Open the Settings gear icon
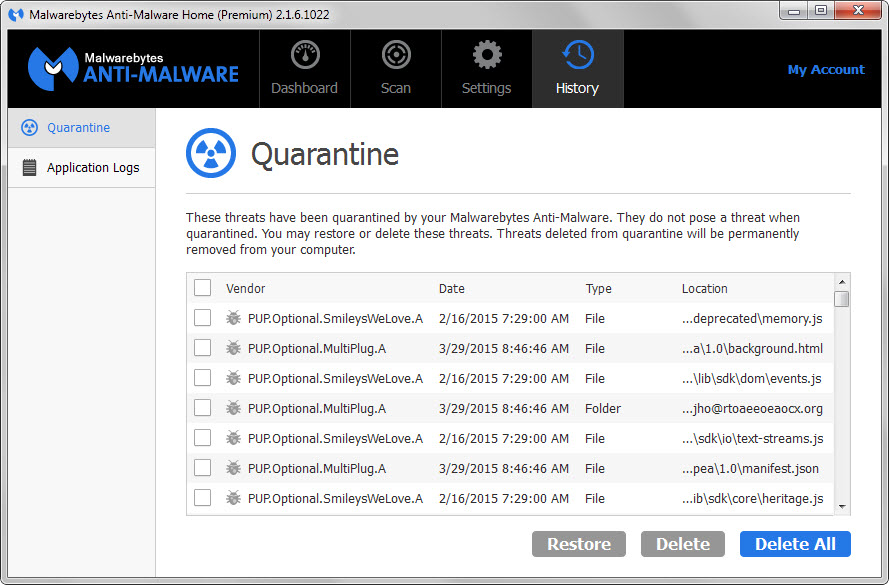The image size is (889, 585). click(487, 55)
